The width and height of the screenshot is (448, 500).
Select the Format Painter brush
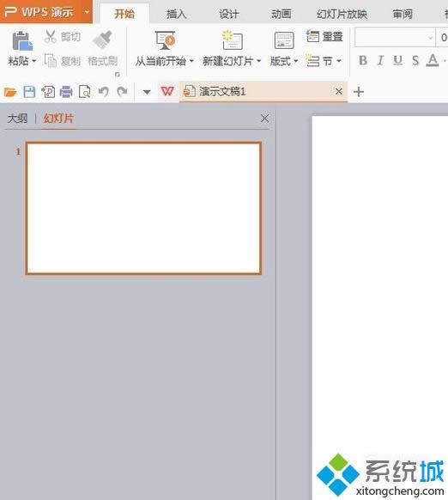coord(102,40)
